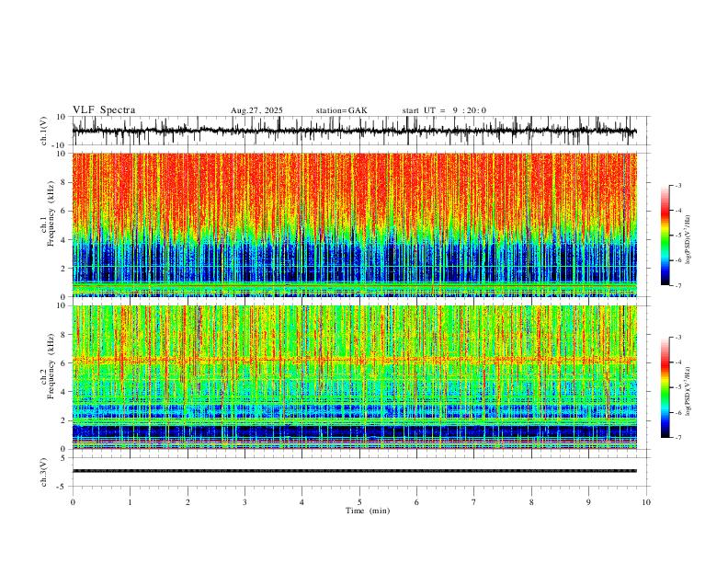Click the ch.2 colorbar "-7" tick label
This screenshot has height=563, width=728.
(x=677, y=438)
